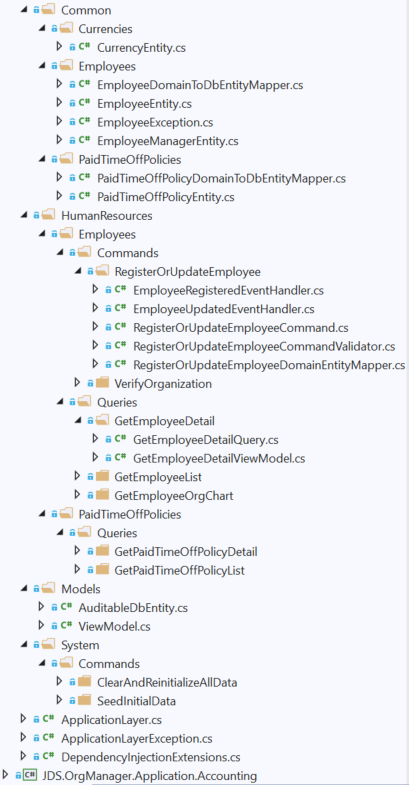This screenshot has width=409, height=785.
Task: Click the Commands folder icon under HumanResources Employees
Action: (x=85, y=253)
